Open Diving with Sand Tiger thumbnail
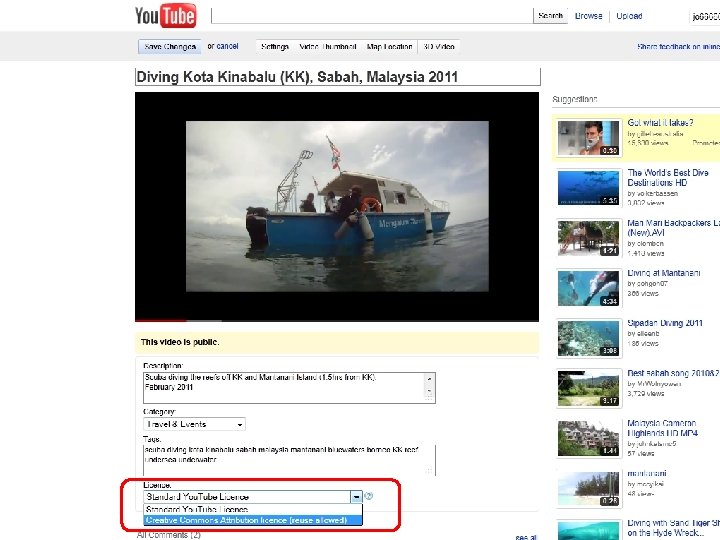 589,531
